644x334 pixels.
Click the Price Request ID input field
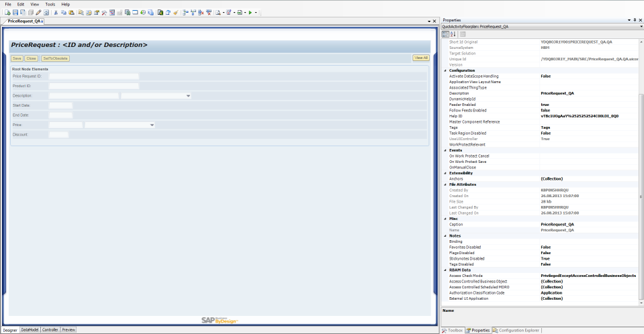click(x=93, y=76)
